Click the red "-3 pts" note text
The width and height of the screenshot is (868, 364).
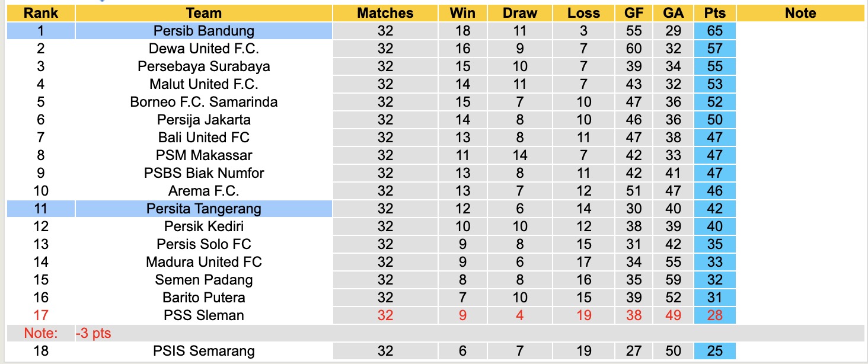(x=94, y=334)
